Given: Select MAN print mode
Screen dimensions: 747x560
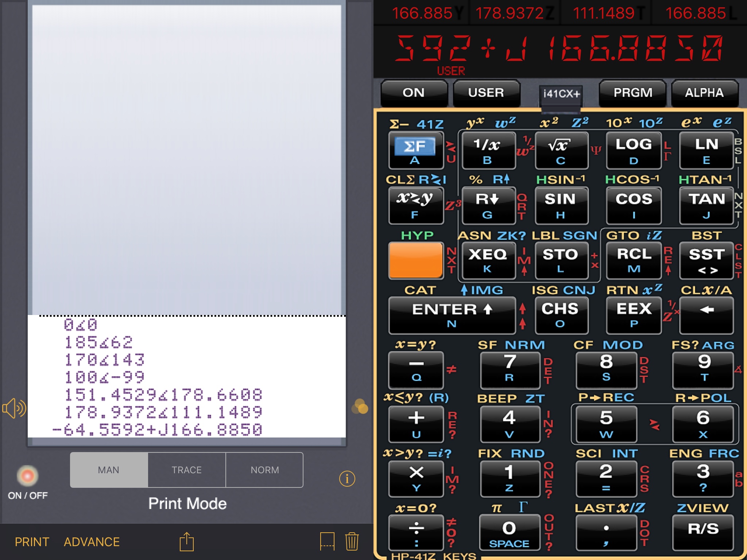Looking at the screenshot, I should point(109,470).
